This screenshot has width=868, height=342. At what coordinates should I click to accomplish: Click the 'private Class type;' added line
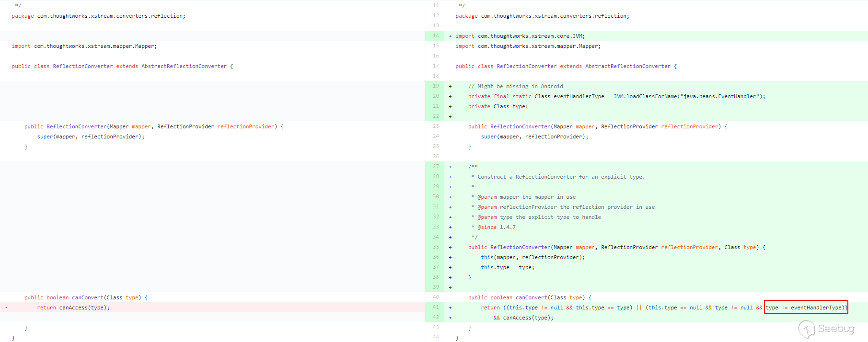tap(498, 106)
